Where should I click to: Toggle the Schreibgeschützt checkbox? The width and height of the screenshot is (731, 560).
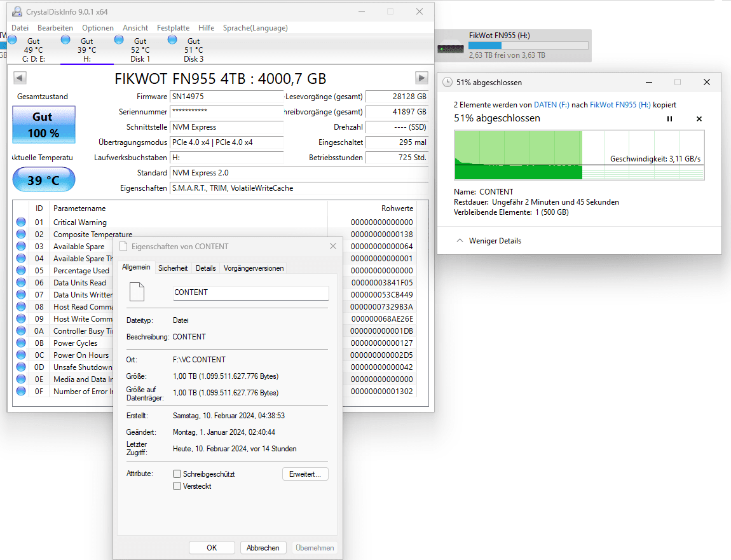[x=177, y=474]
